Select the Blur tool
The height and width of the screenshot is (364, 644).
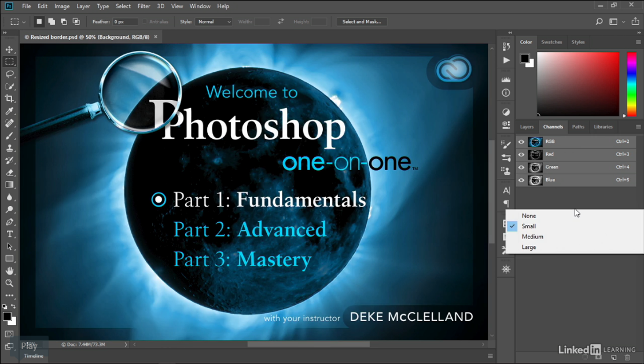[x=9, y=197]
